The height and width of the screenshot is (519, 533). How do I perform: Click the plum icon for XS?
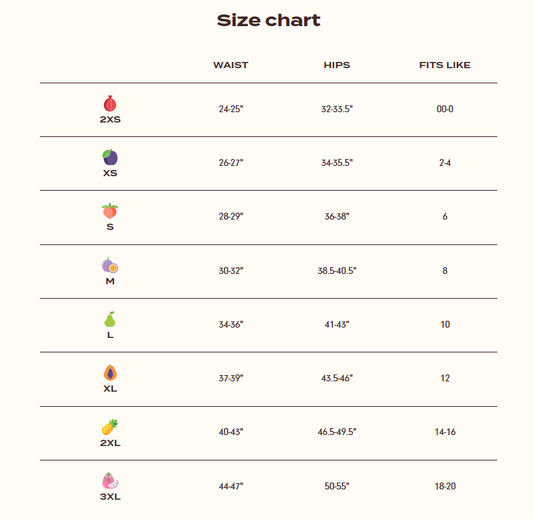(x=110, y=157)
